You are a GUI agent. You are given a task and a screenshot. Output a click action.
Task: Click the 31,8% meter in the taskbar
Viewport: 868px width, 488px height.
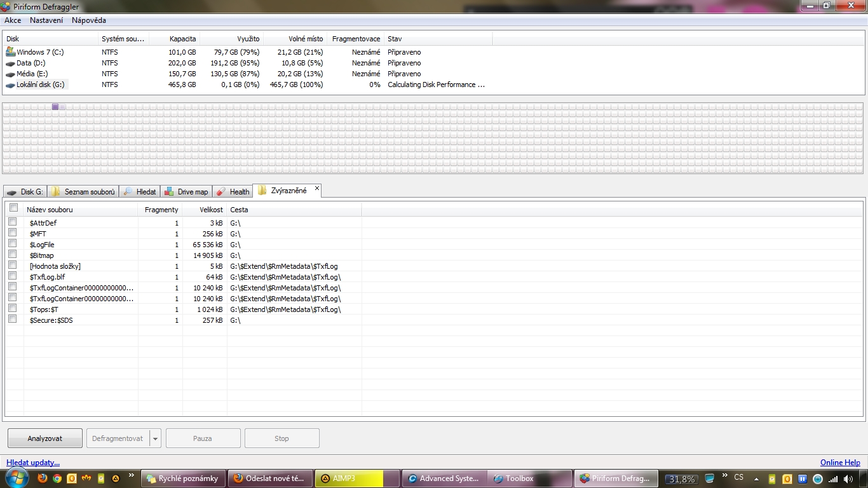pyautogui.click(x=681, y=479)
